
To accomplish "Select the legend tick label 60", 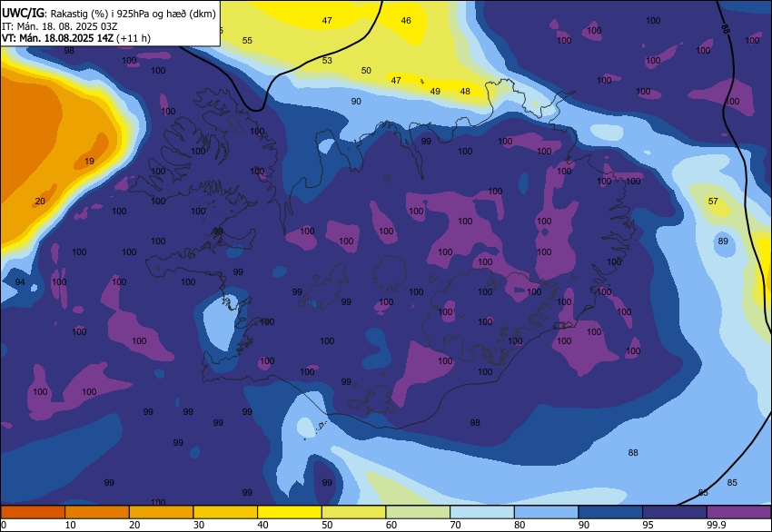I will click(391, 525).
